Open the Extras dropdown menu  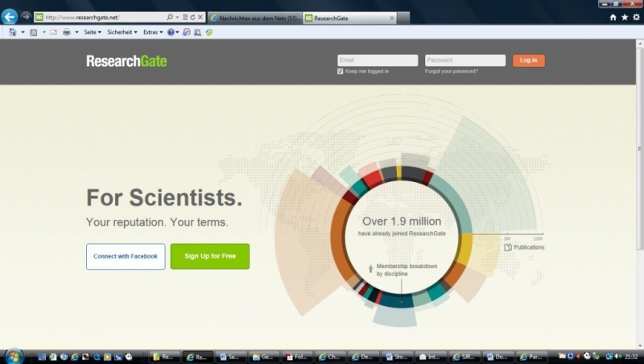pyautogui.click(x=153, y=32)
